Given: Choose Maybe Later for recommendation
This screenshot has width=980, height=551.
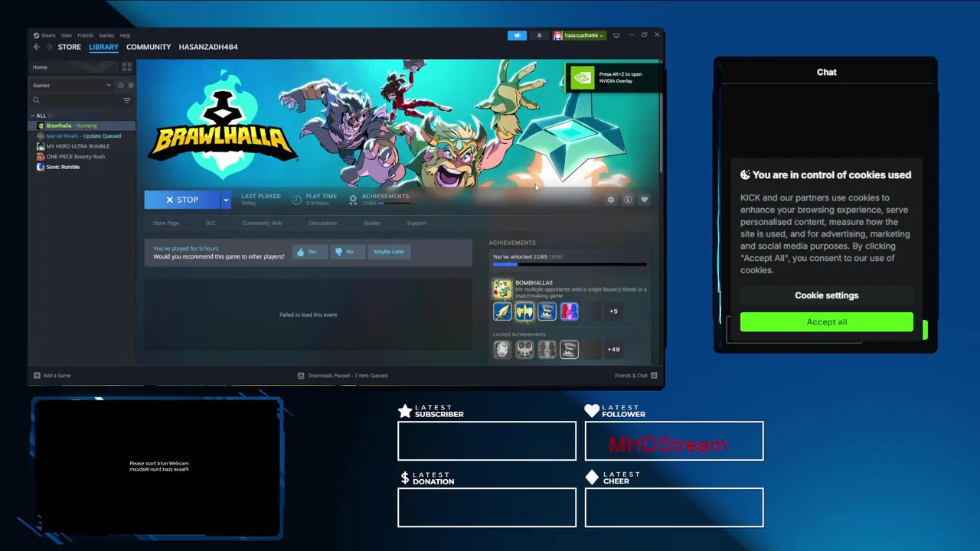Looking at the screenshot, I should coord(389,252).
